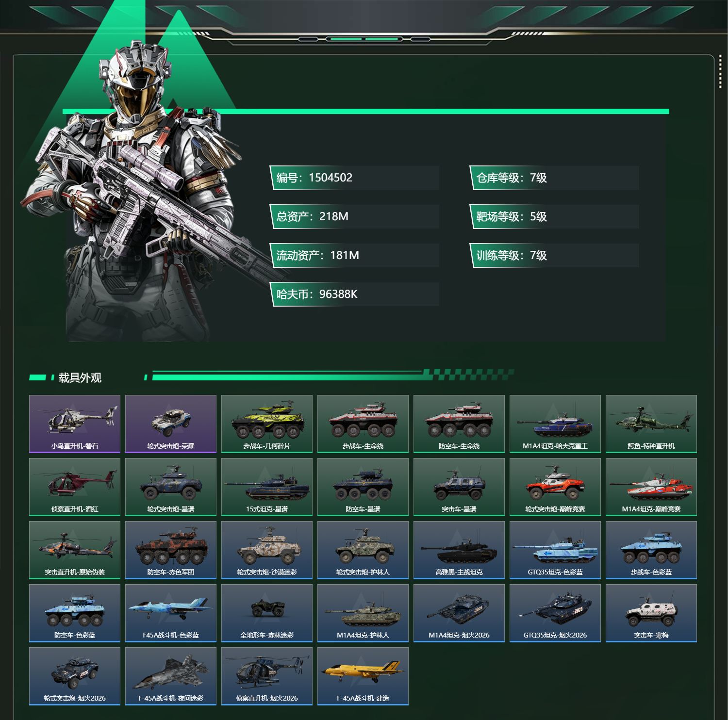Click the M1A4坦克-烟火2026 tank card
This screenshot has height=720, width=728.
point(459,613)
